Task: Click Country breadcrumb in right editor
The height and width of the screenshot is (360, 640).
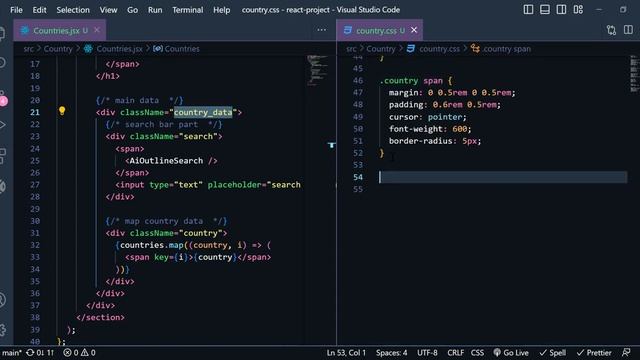Action: pyautogui.click(x=380, y=49)
